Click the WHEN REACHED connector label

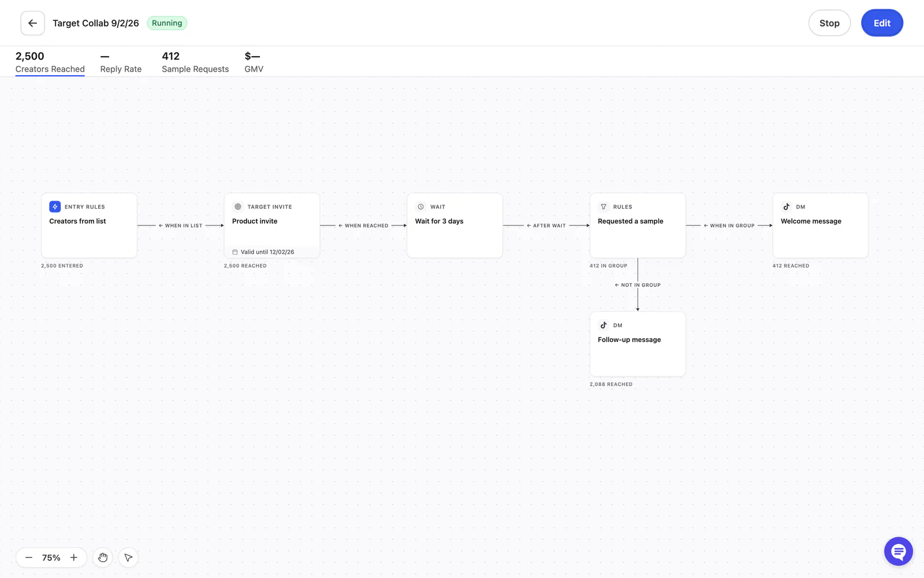[x=363, y=225]
